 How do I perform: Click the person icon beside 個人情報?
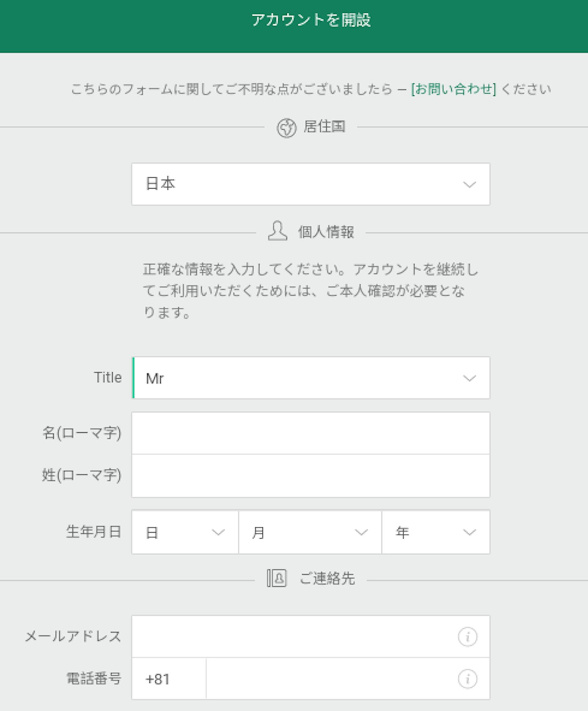pos(277,231)
